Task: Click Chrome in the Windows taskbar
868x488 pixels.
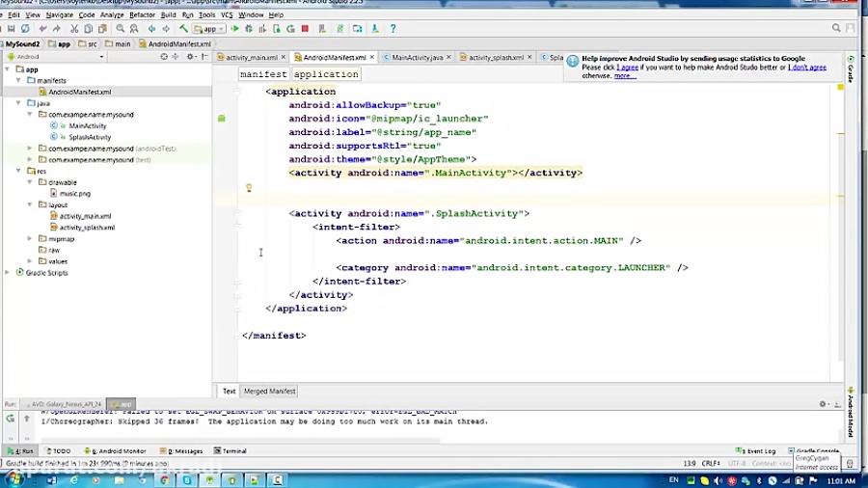Action: pos(164,479)
